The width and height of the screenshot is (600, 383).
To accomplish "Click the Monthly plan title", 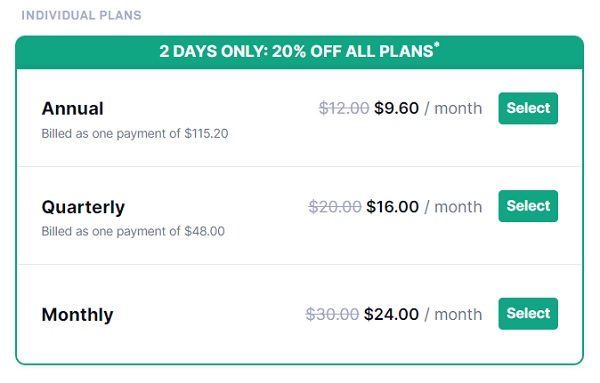I will point(77,315).
